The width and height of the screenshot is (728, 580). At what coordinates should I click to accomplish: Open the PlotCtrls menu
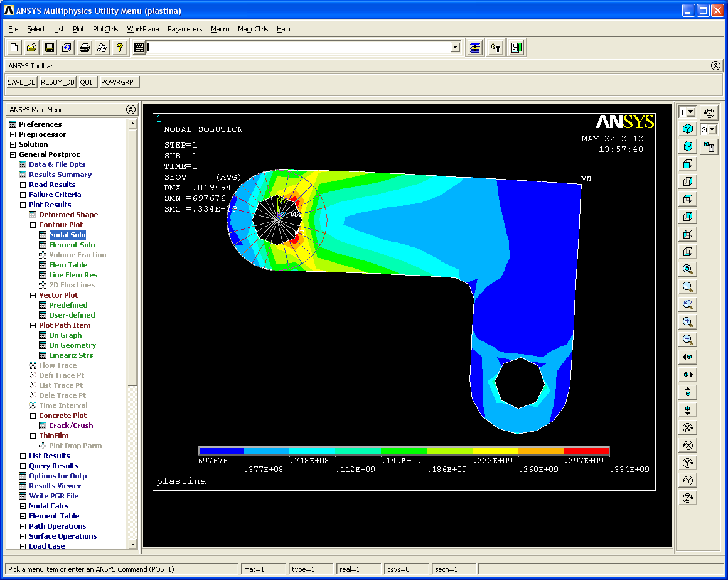[105, 29]
